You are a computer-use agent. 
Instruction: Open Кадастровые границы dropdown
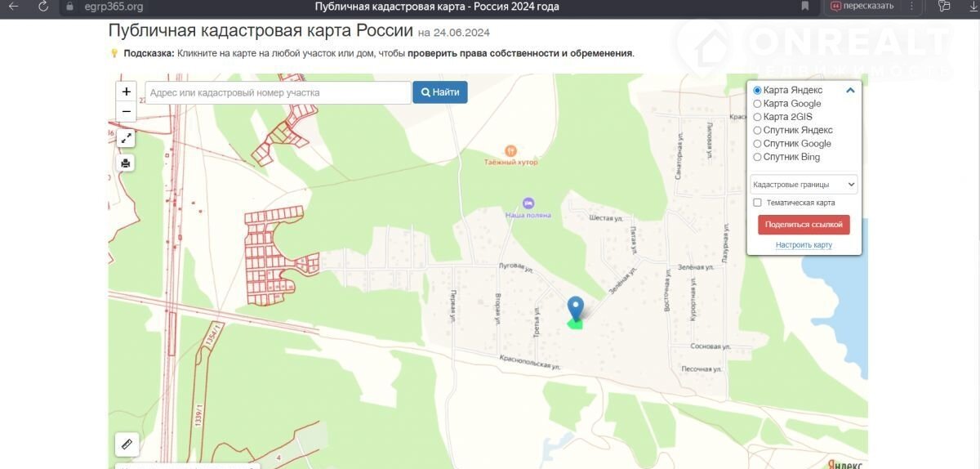[x=804, y=185]
